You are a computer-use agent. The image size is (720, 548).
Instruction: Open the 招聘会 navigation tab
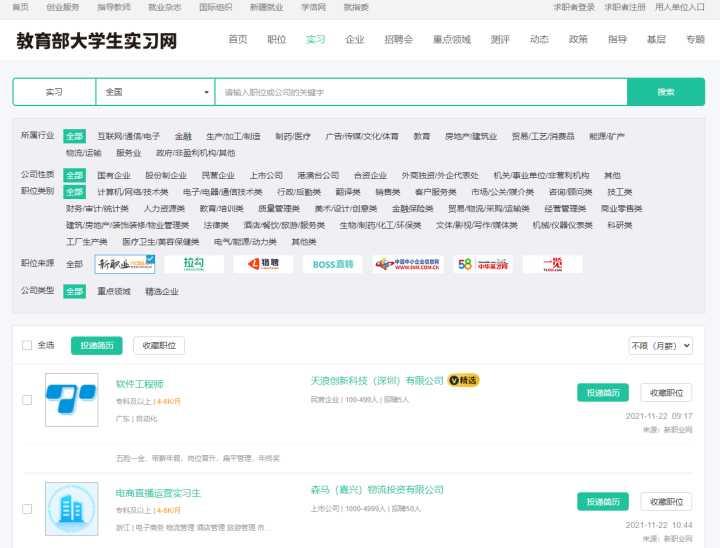coord(399,40)
